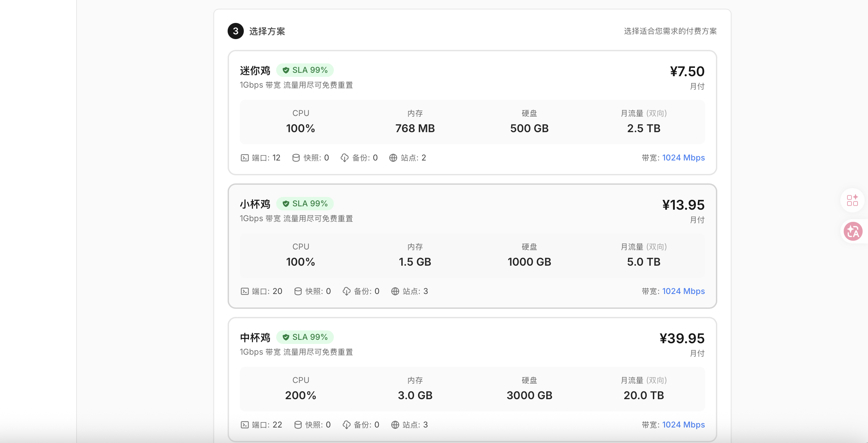Click the ports terminal icon in 迷你鸡 plan
The height and width of the screenshot is (443, 868).
pos(245,158)
